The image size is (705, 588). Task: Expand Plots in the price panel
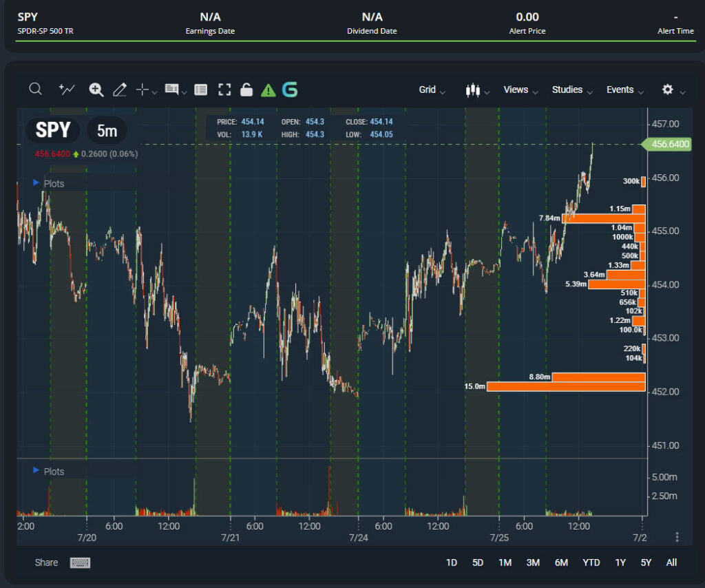click(x=48, y=184)
